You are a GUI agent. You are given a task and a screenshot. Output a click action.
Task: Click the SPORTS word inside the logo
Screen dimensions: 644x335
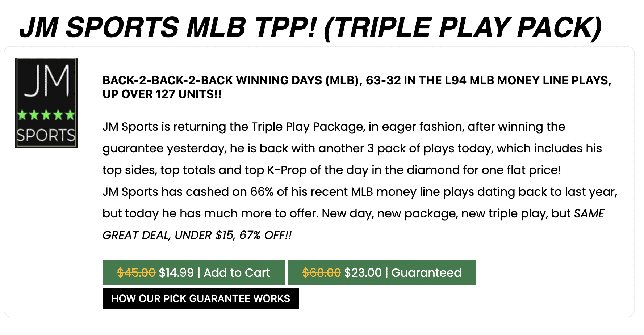pyautogui.click(x=46, y=136)
